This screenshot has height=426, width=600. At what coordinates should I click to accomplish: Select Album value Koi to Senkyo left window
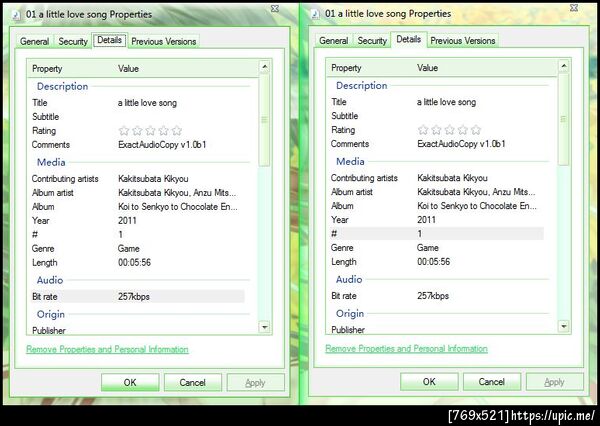(178, 207)
